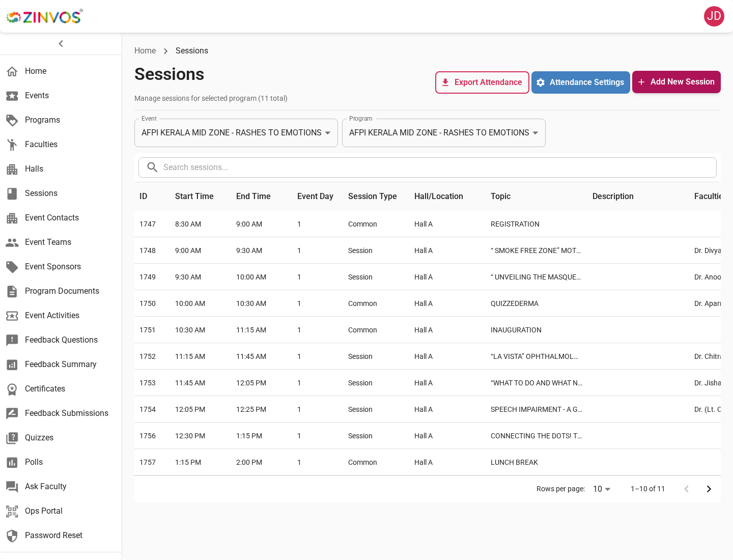The image size is (733, 560).
Task: Click the Programs tag icon
Action: click(12, 120)
